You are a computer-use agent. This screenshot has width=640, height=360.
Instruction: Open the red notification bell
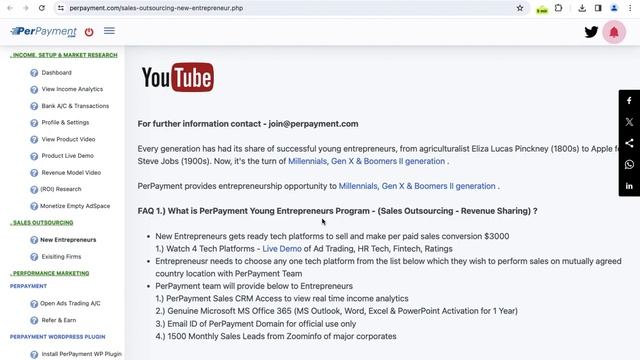(x=614, y=32)
